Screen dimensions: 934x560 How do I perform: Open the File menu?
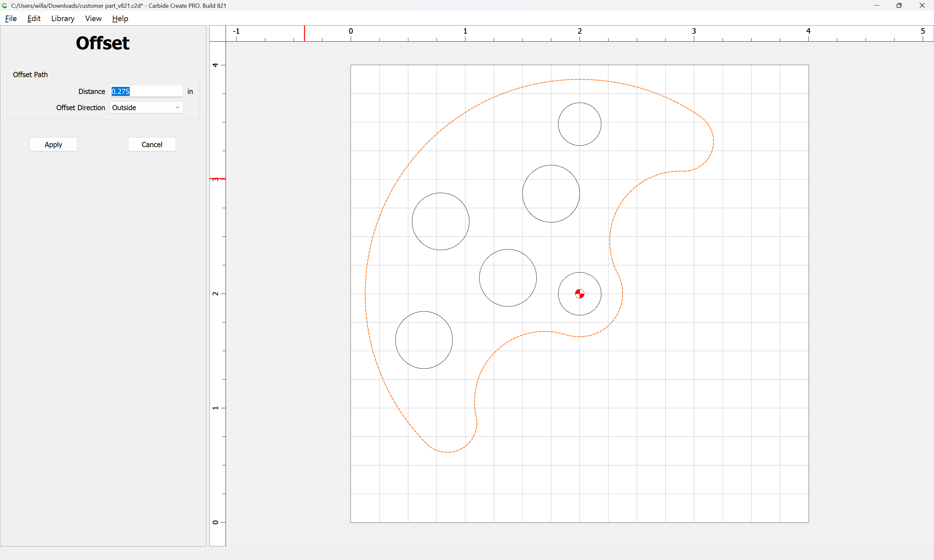coord(11,18)
